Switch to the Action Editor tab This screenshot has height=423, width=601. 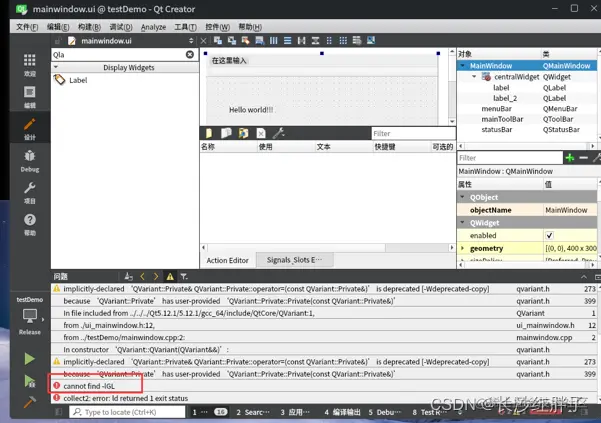point(228,260)
